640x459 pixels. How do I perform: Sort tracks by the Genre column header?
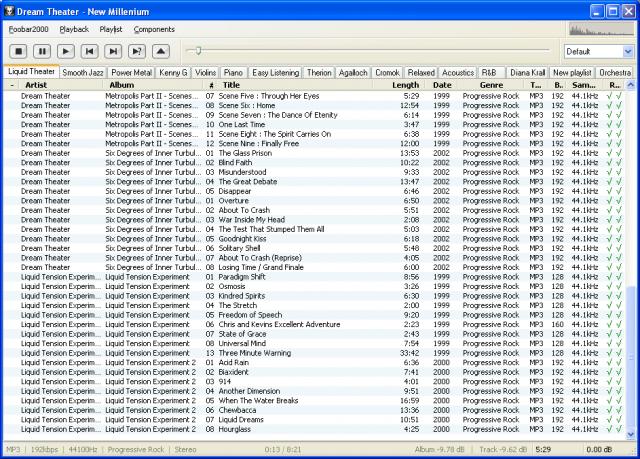pyautogui.click(x=491, y=85)
